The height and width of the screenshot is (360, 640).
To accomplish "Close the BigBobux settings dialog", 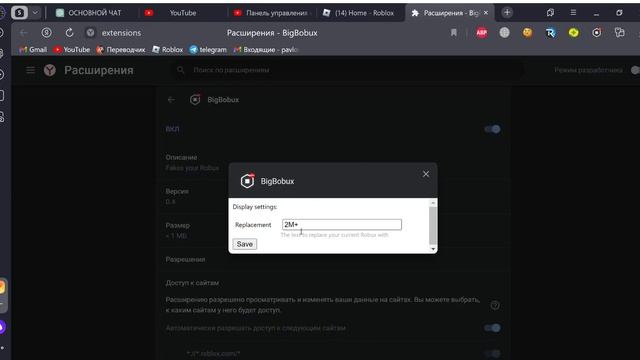I will (426, 174).
